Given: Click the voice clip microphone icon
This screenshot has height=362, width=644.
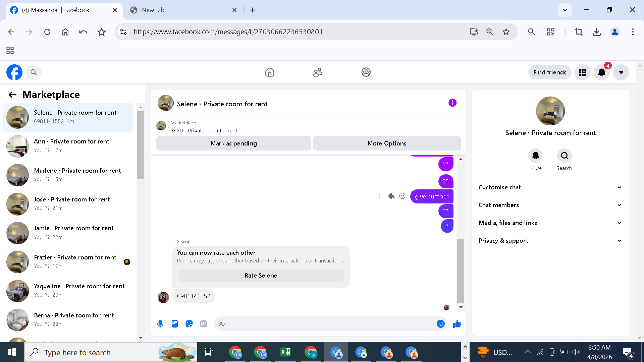Looking at the screenshot, I should [x=160, y=324].
